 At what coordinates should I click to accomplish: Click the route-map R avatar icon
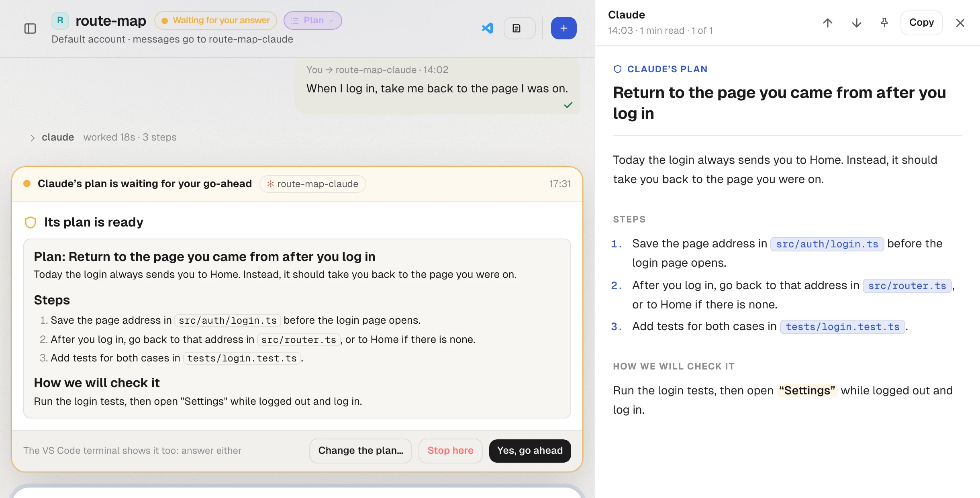point(60,20)
